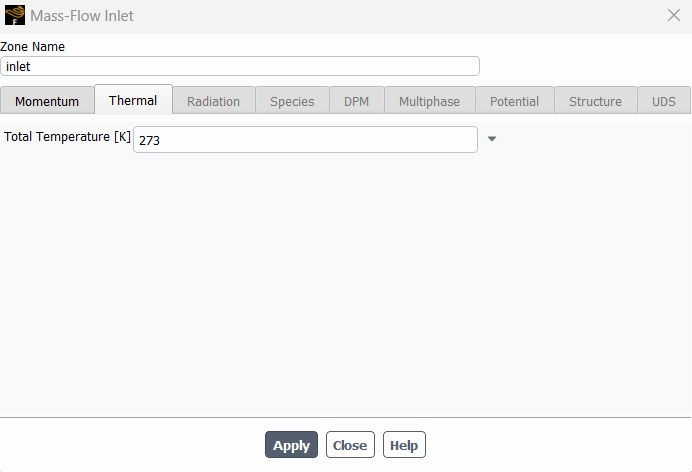Close the Mass-Flow Inlet dialog with X
Image resolution: width=692 pixels, height=472 pixels.
pyautogui.click(x=673, y=15)
